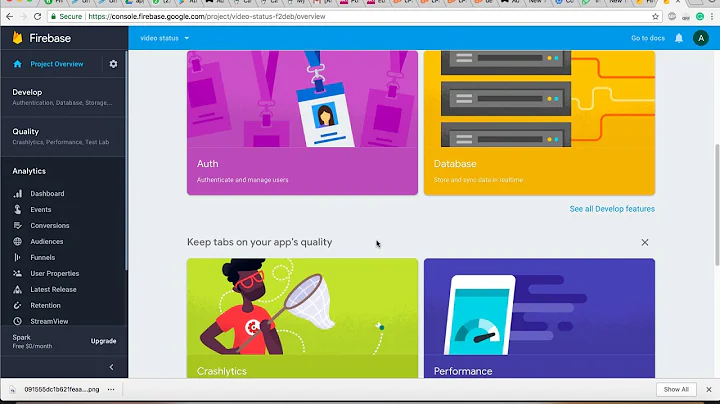This screenshot has height=404, width=720.
Task: Click the browser address bar URL
Action: pos(207,17)
